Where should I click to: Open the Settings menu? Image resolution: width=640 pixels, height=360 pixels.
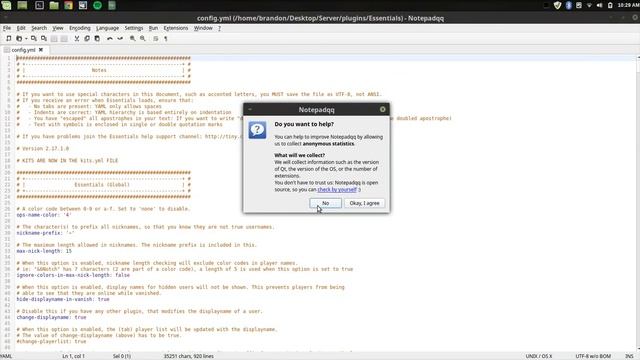pos(133,28)
